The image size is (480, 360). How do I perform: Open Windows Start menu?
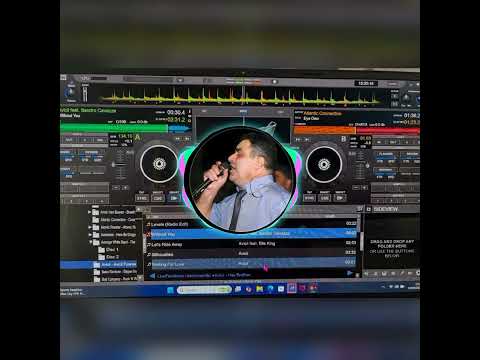point(170,290)
